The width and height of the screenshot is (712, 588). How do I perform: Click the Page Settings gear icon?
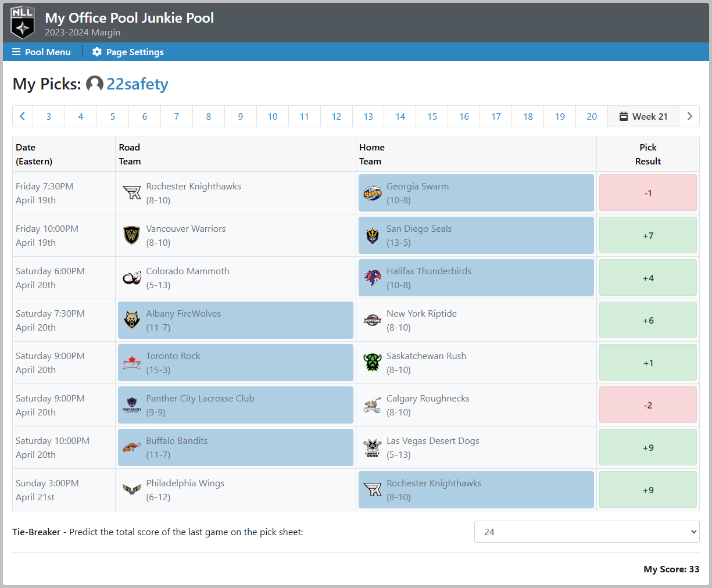(97, 52)
